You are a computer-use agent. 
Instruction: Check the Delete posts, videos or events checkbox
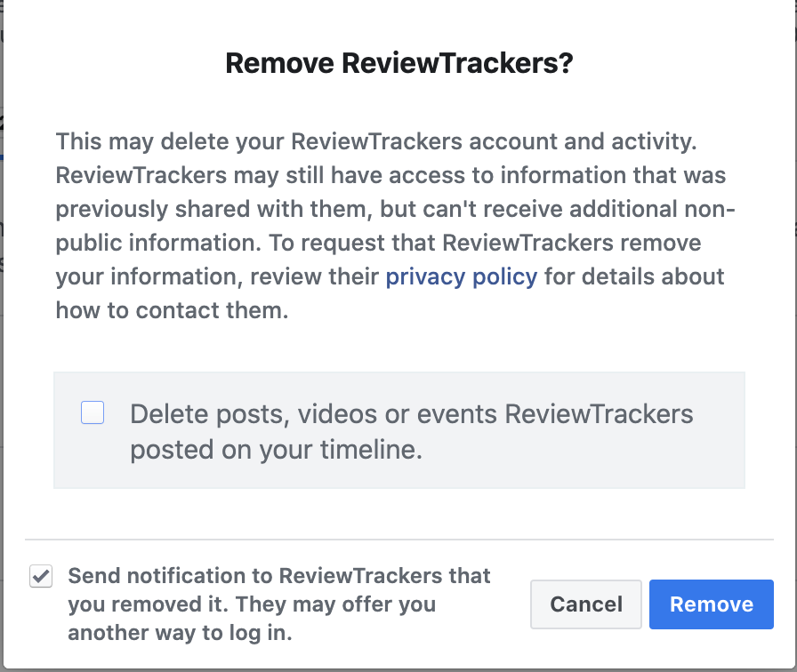93,412
